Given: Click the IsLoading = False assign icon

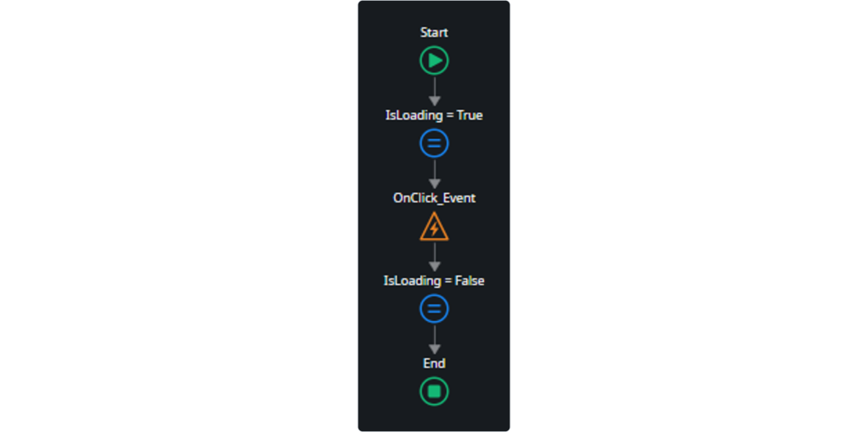Looking at the screenshot, I should [434, 308].
